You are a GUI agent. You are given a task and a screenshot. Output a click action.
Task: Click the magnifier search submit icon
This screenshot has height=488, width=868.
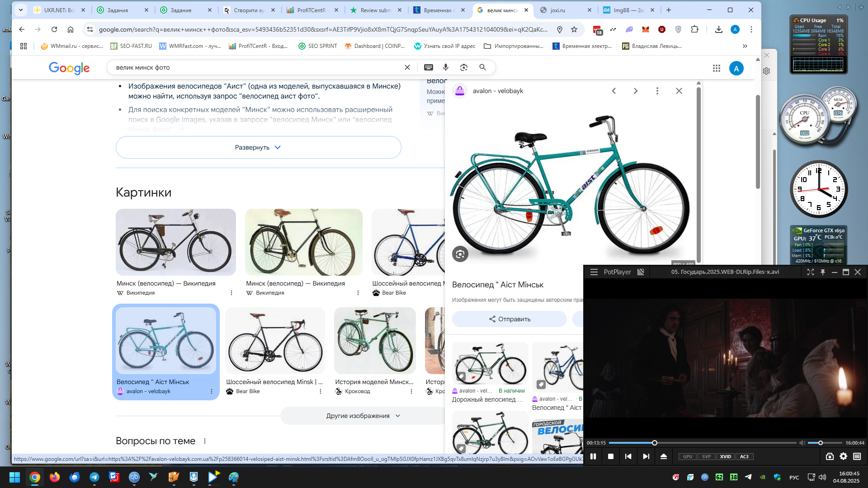[x=483, y=67]
